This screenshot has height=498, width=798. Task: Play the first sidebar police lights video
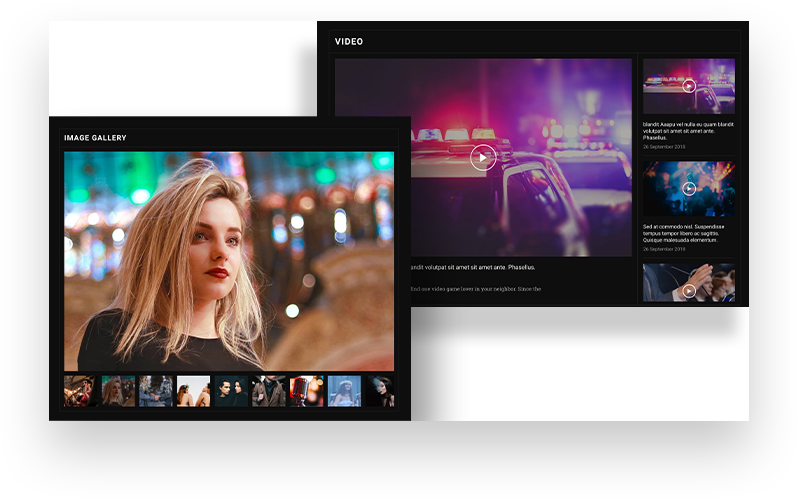click(689, 86)
